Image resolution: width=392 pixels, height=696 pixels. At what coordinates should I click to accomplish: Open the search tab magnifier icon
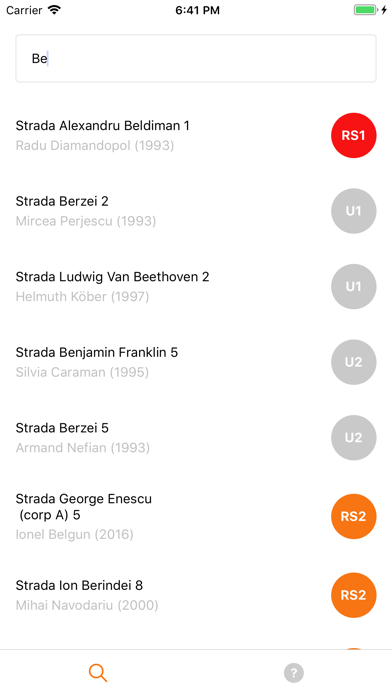98,673
